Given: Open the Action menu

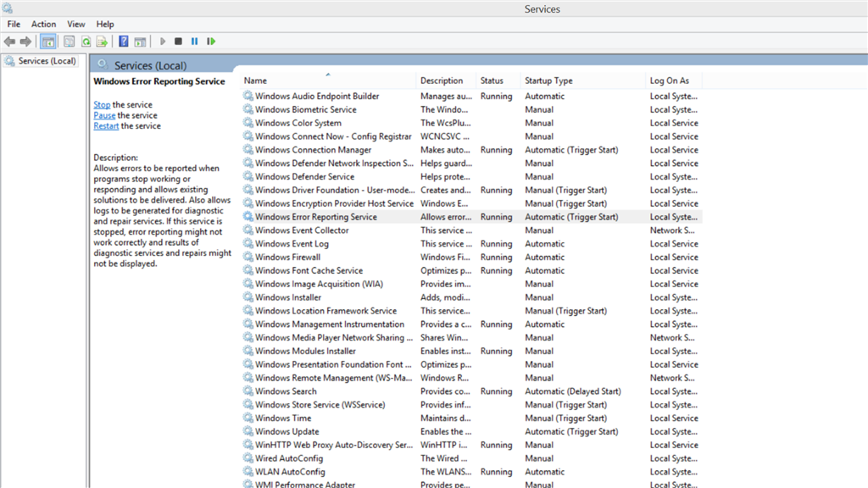Looking at the screenshot, I should point(43,25).
